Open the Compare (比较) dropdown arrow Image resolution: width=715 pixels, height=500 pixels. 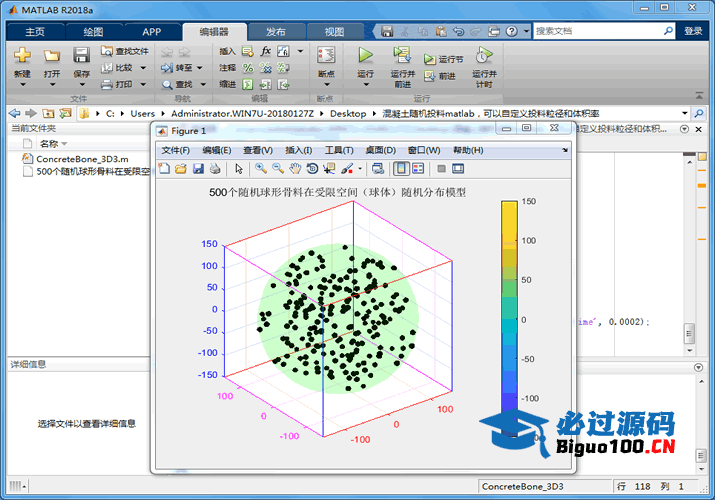tap(143, 68)
